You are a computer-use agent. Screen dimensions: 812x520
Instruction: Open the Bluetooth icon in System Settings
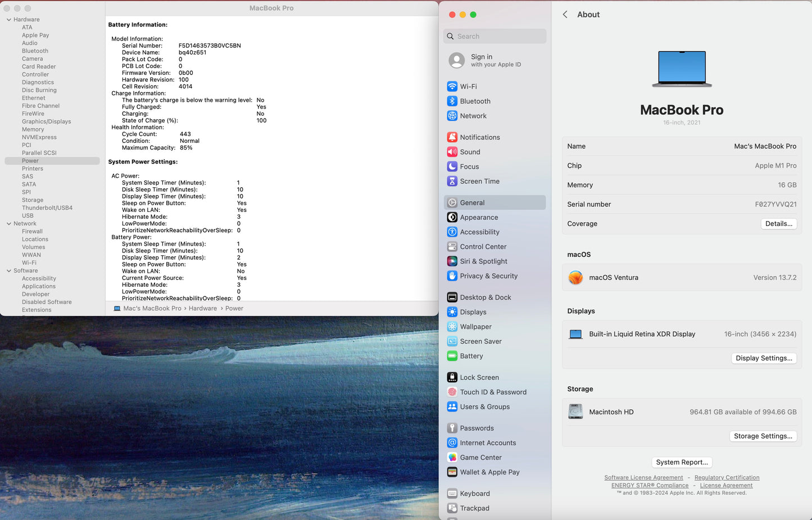coord(452,101)
